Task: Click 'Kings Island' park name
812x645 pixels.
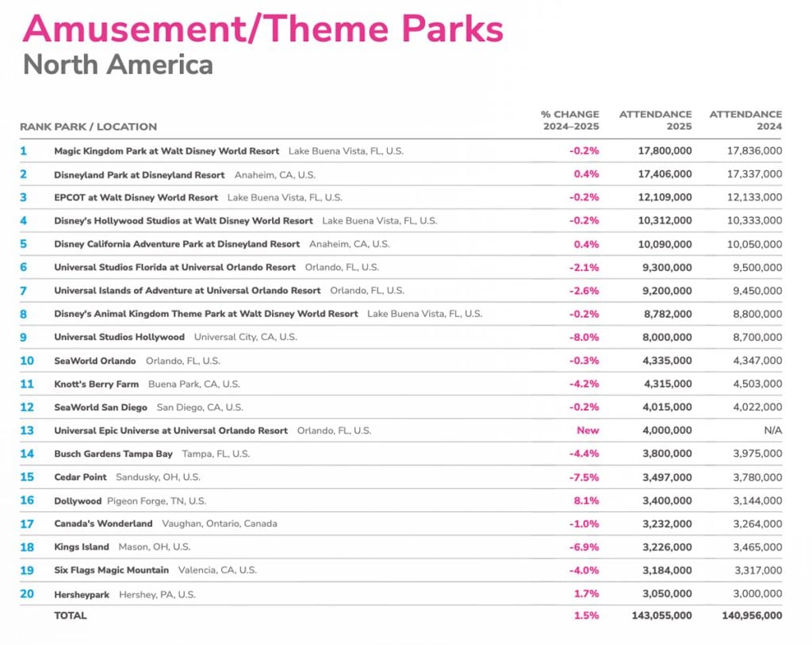Action: (82, 548)
